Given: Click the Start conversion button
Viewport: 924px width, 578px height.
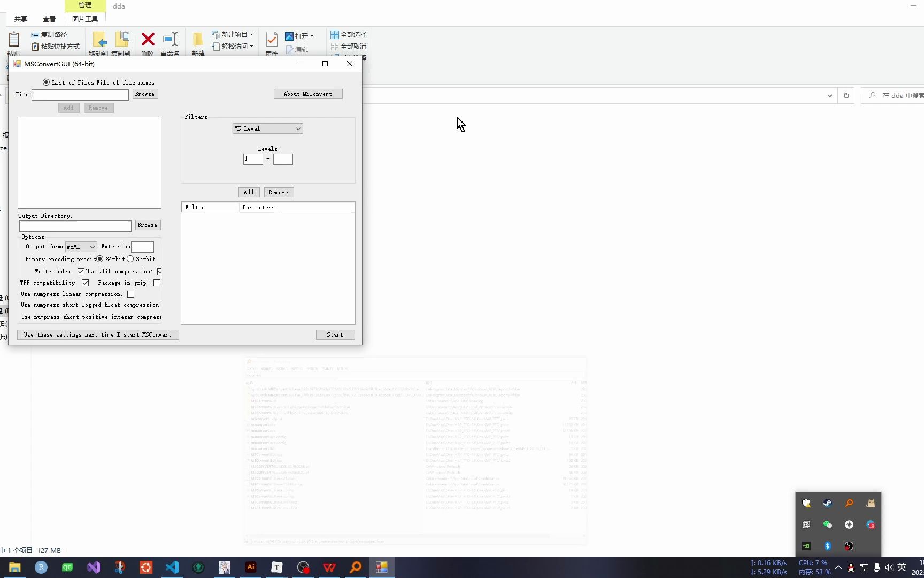Looking at the screenshot, I should (335, 335).
